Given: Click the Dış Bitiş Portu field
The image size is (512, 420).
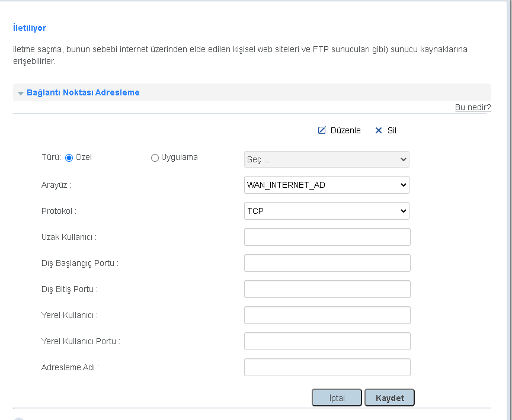Looking at the screenshot, I should (327, 289).
